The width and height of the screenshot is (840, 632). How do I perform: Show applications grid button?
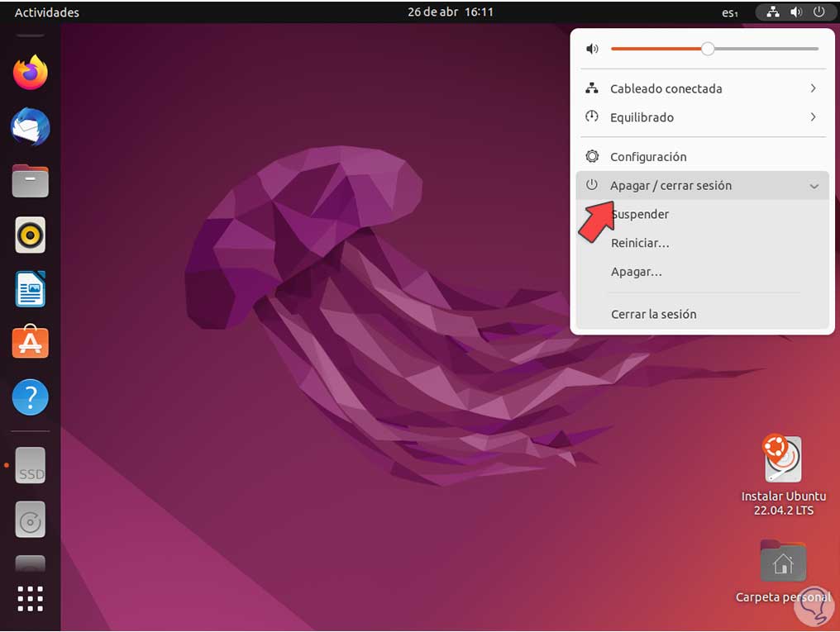(x=30, y=598)
